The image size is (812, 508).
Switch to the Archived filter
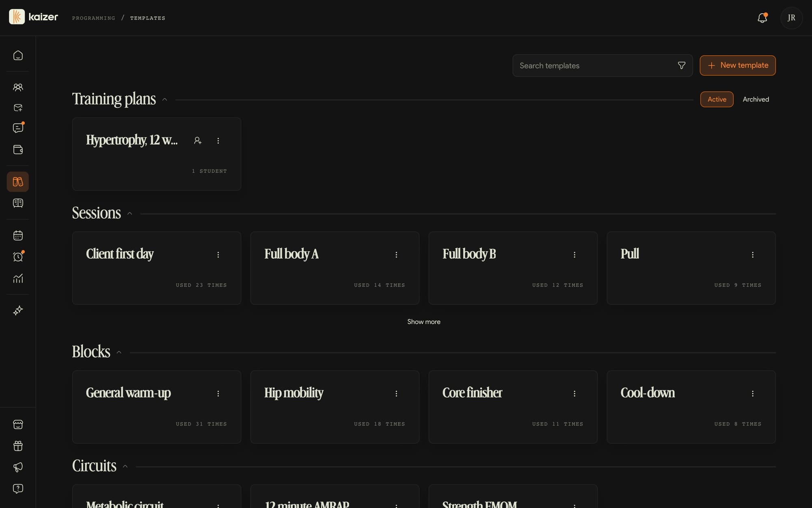click(x=756, y=100)
